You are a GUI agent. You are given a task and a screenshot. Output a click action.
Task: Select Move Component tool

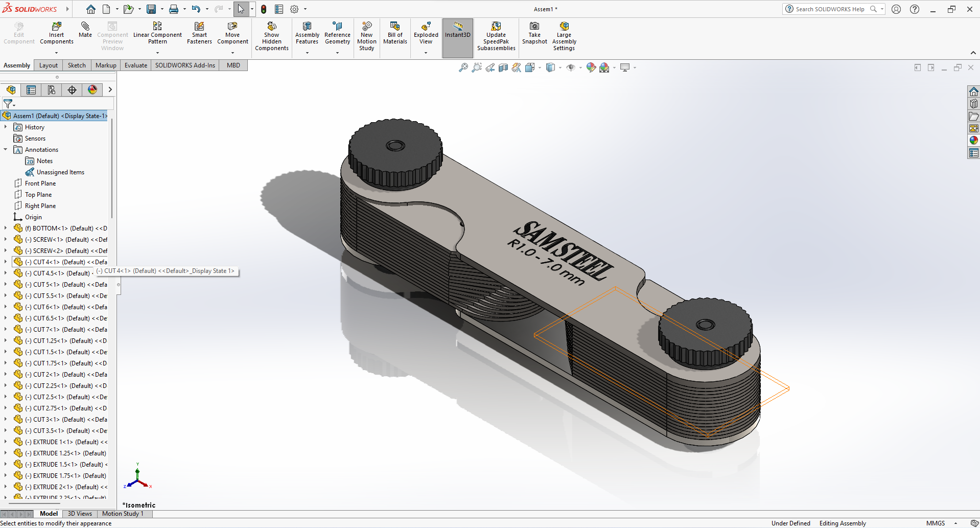coord(232,33)
